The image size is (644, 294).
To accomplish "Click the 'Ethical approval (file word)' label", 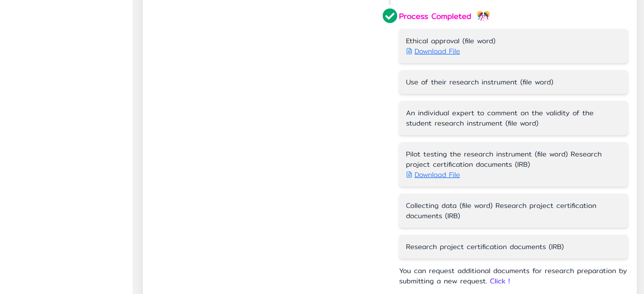I will pos(450,41).
